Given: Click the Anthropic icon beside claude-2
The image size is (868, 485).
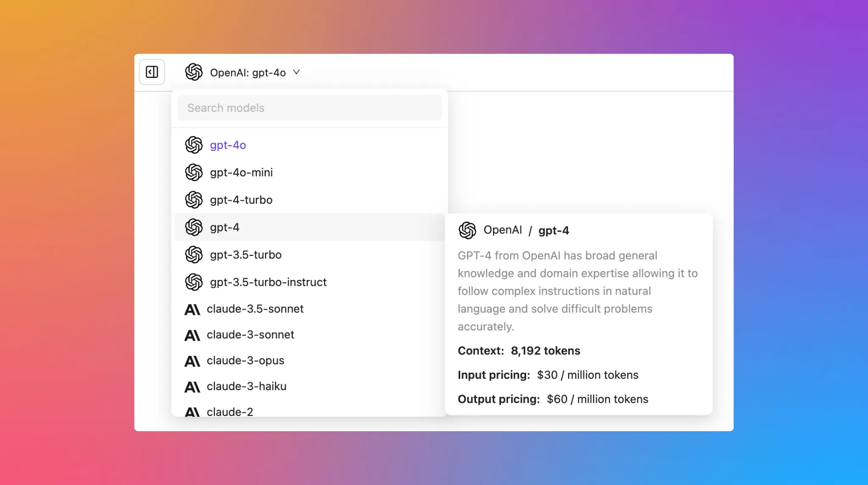Looking at the screenshot, I should coord(192,412).
